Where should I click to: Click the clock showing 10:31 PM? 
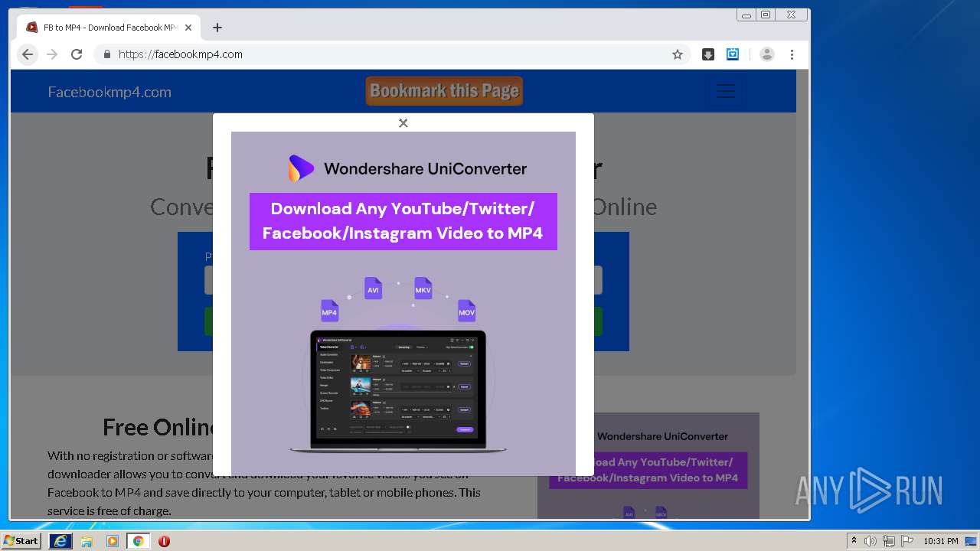click(x=941, y=541)
